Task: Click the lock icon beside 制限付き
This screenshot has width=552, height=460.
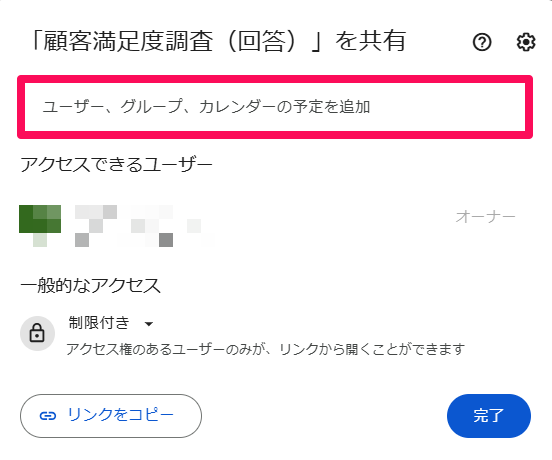Action: [37, 333]
